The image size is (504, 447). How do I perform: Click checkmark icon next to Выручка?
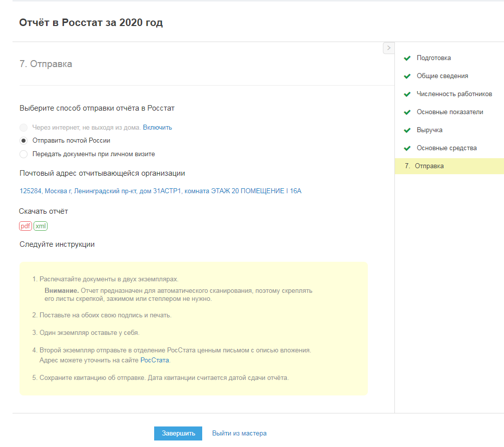pos(407,130)
